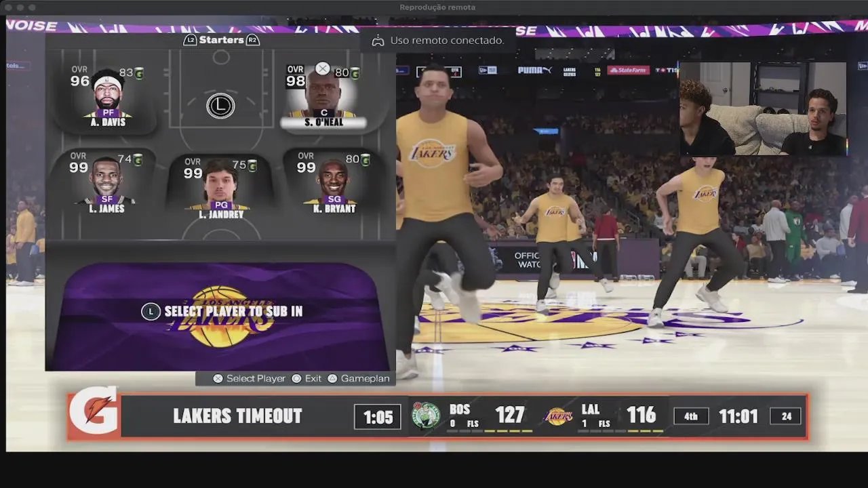The width and height of the screenshot is (868, 488).
Task: Click the 11:01 game clock
Action: tap(738, 416)
